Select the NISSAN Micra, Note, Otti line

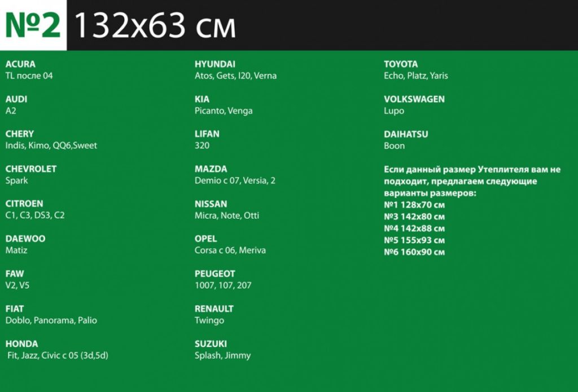(x=227, y=215)
